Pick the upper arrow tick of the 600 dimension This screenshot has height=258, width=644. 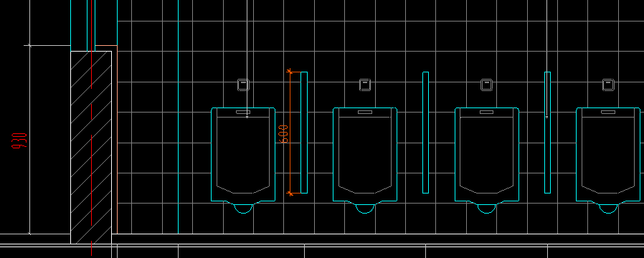290,72
